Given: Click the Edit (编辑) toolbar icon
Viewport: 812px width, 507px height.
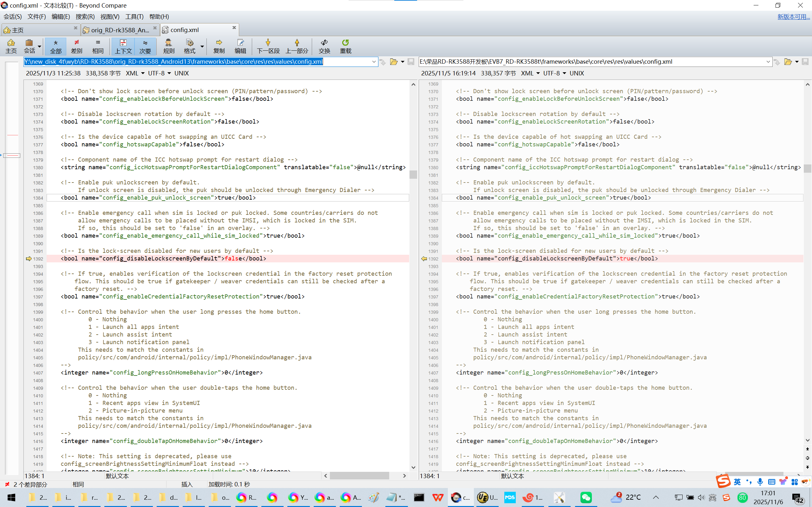Looking at the screenshot, I should coord(240,43).
